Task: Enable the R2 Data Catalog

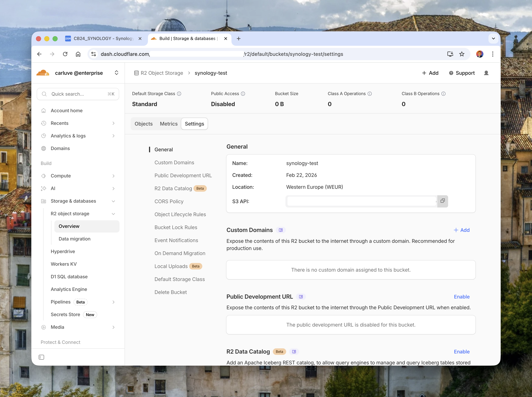Action: pos(462,352)
